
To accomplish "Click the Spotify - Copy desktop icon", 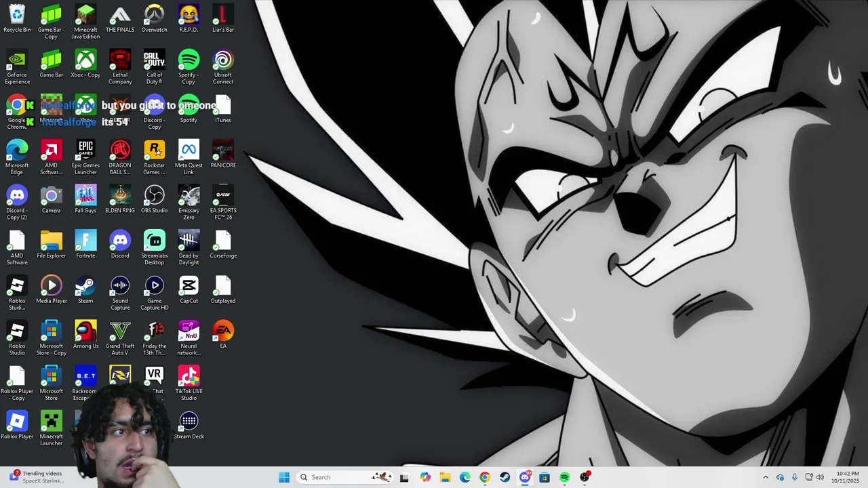I will (x=189, y=67).
